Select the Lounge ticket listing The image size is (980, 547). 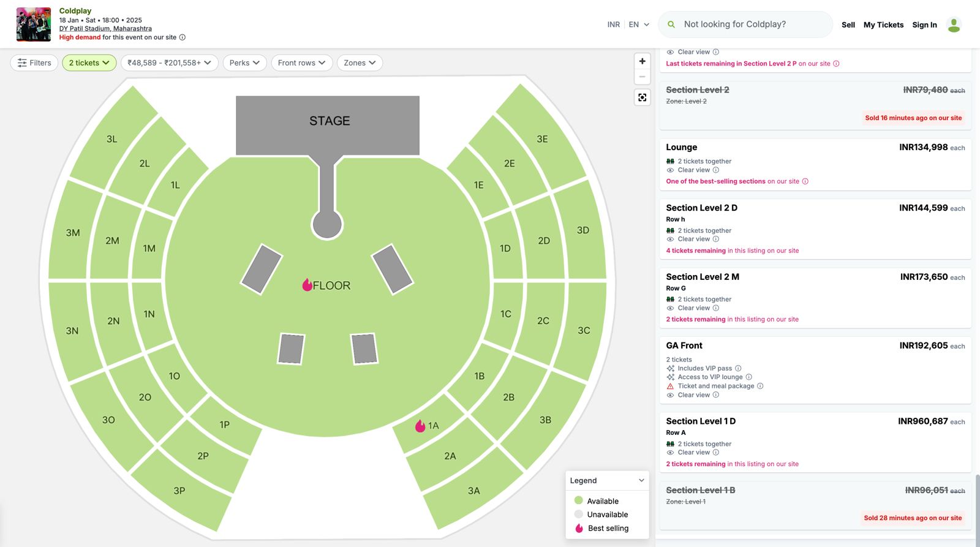815,164
